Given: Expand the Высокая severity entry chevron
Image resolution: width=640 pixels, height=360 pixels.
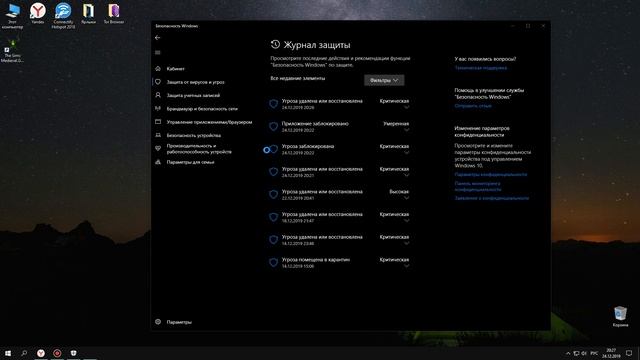Looking at the screenshot, I should pos(406,198).
